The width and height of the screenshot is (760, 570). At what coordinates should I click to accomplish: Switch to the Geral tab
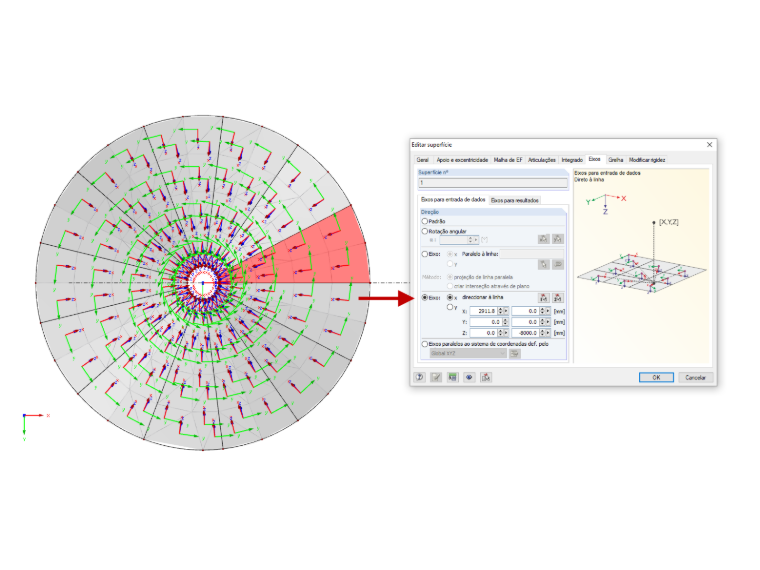(x=422, y=159)
